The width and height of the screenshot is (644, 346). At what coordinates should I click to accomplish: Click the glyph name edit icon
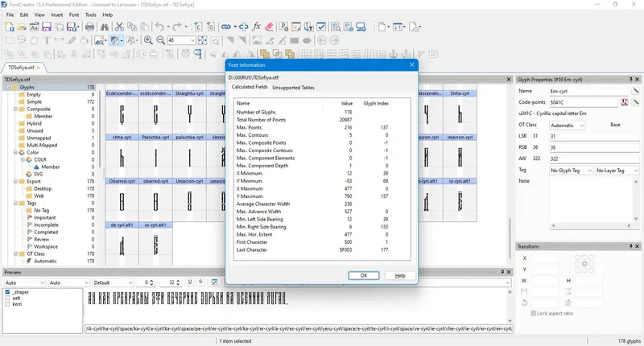pos(635,91)
